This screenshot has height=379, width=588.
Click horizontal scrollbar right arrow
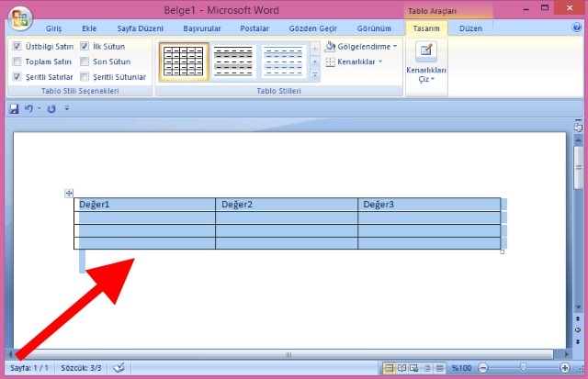click(x=566, y=354)
